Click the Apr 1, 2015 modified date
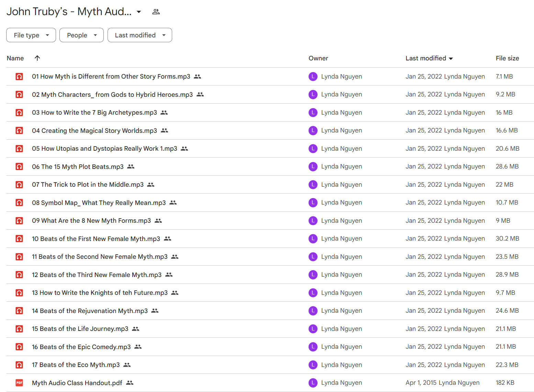Screen dimensions: 534x392 (x=421, y=383)
